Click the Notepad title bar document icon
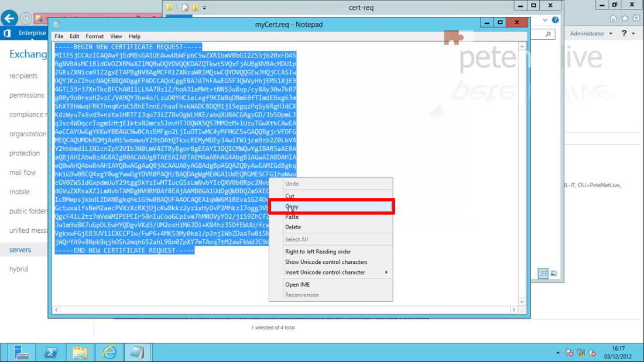The image size is (644, 362). tap(57, 25)
